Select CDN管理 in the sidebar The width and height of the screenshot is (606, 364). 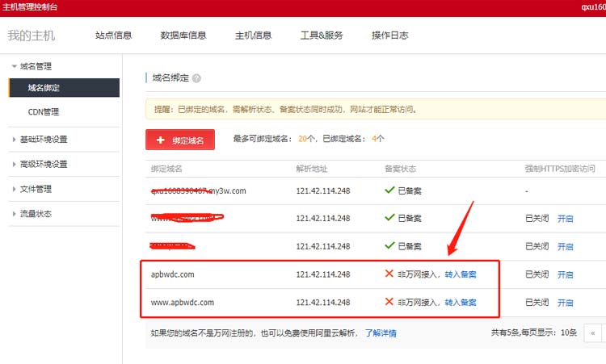[x=43, y=112]
